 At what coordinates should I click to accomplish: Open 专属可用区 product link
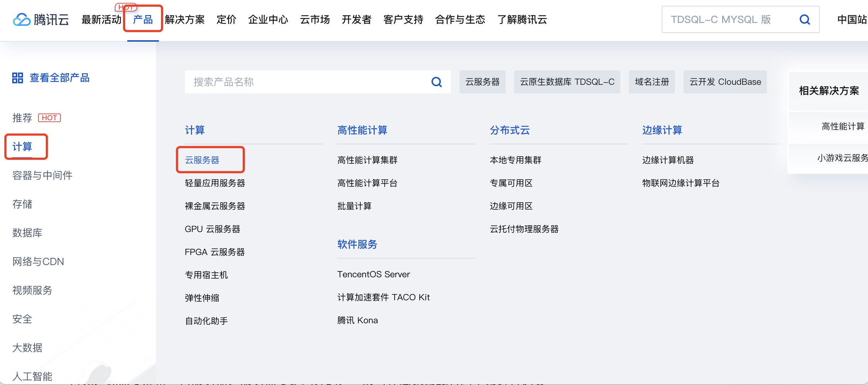click(511, 183)
